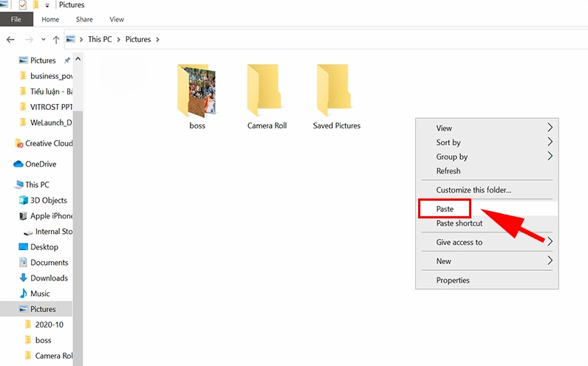
Task: Open the boss folder thumbnail
Action: pos(196,91)
